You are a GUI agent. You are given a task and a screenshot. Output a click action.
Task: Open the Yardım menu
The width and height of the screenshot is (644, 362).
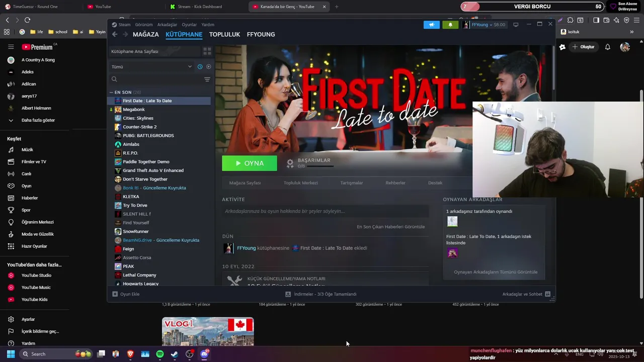pos(208,25)
